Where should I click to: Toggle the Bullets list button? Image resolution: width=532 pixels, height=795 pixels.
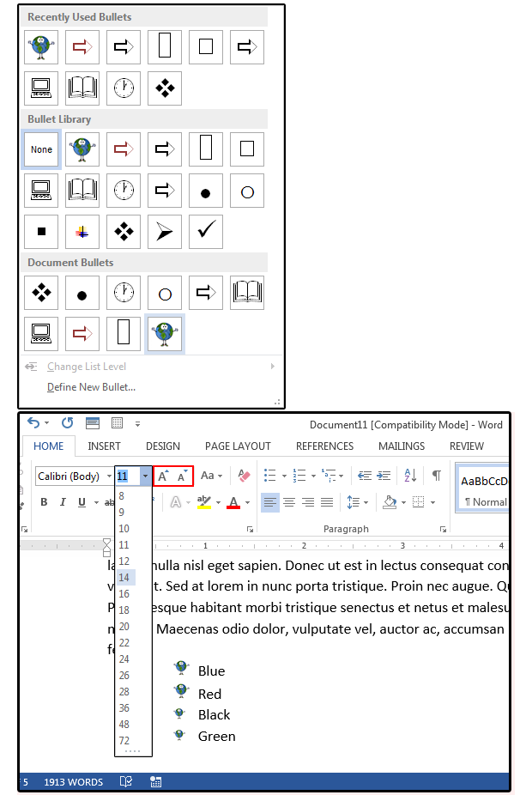click(x=270, y=476)
